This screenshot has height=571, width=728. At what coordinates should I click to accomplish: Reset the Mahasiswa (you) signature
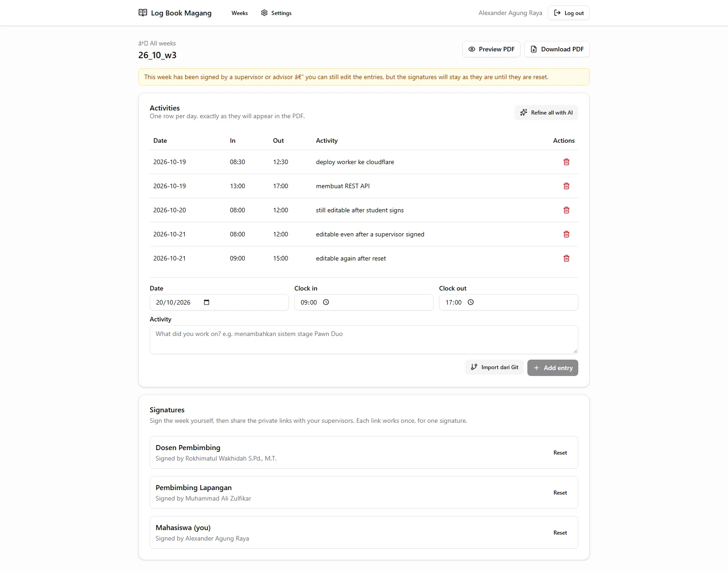[560, 533]
